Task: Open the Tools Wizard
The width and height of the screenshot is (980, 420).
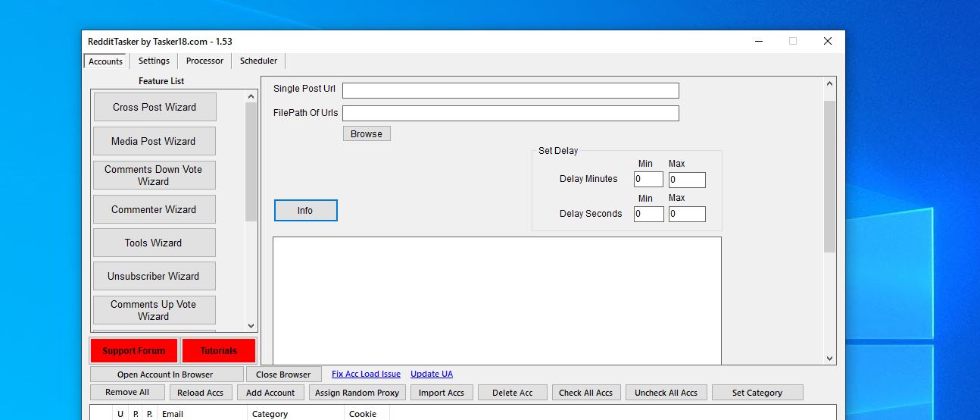Action: (x=154, y=243)
